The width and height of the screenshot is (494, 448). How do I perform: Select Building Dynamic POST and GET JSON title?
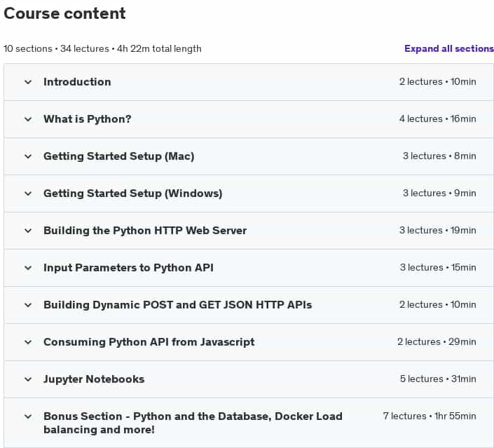pos(178,305)
